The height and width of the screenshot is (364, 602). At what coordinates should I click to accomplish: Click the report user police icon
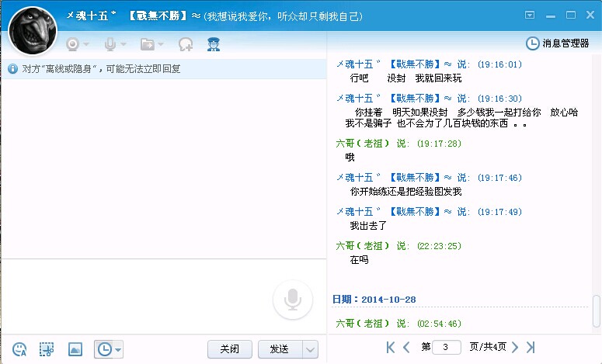pyautogui.click(x=214, y=44)
